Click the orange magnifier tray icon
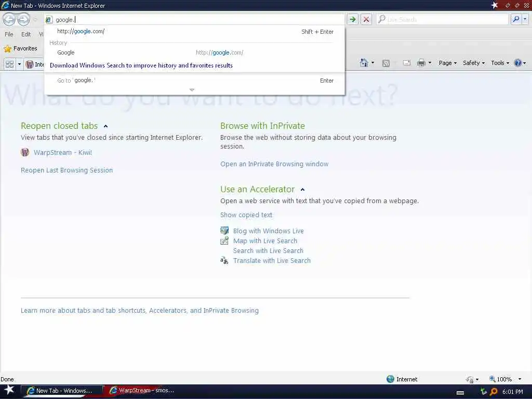The width and height of the screenshot is (532, 399). [494, 392]
